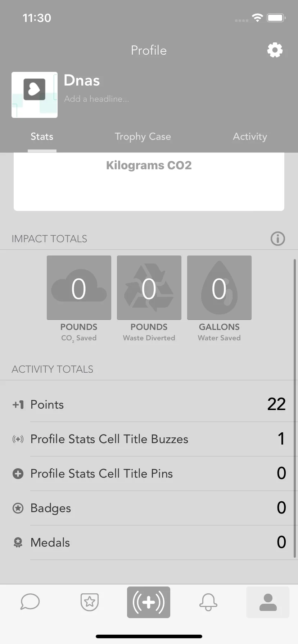Tap the Add a headline field
The image size is (298, 644).
click(x=96, y=99)
